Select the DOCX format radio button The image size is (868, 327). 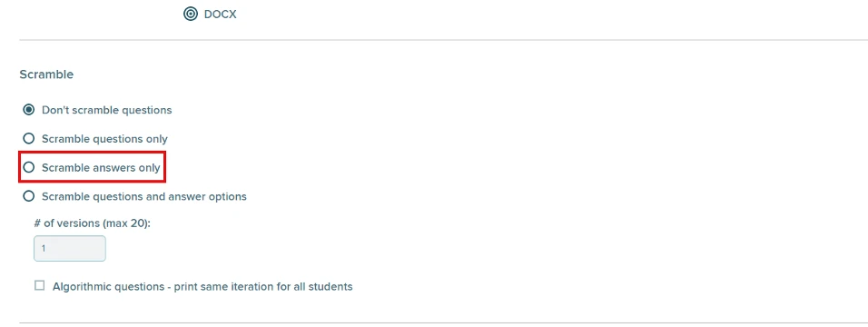[191, 14]
